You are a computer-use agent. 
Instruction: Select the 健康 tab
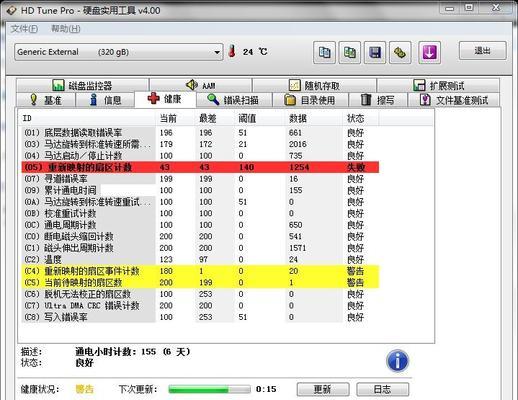tap(165, 99)
